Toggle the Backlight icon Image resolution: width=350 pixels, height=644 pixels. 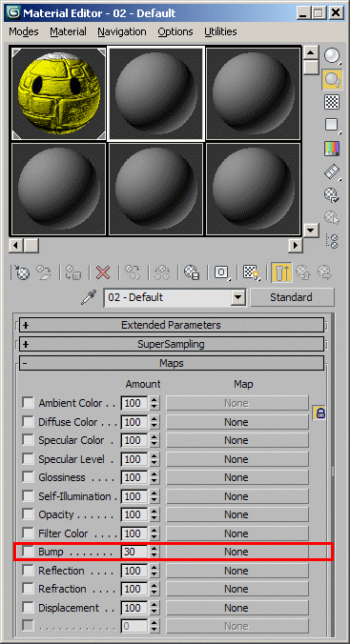[x=332, y=79]
